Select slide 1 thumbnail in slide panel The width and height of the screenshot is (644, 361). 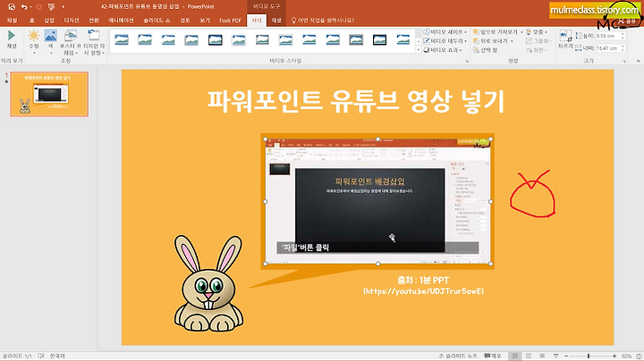coord(49,95)
